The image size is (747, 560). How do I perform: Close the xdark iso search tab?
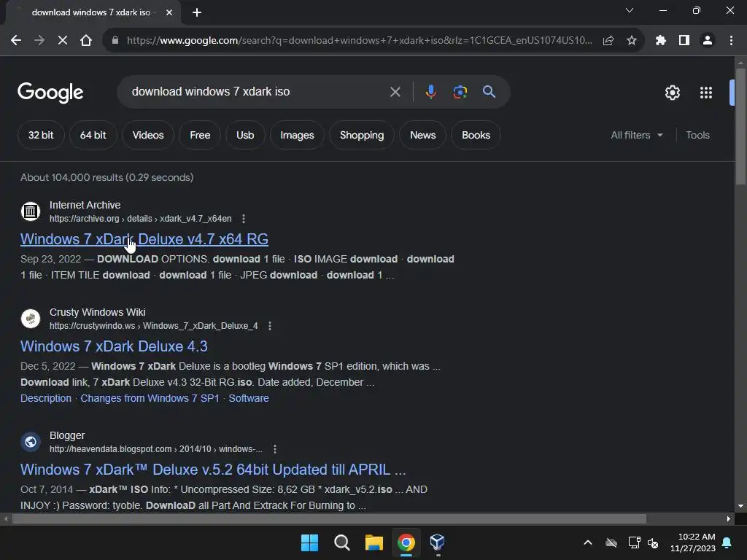[x=169, y=12]
